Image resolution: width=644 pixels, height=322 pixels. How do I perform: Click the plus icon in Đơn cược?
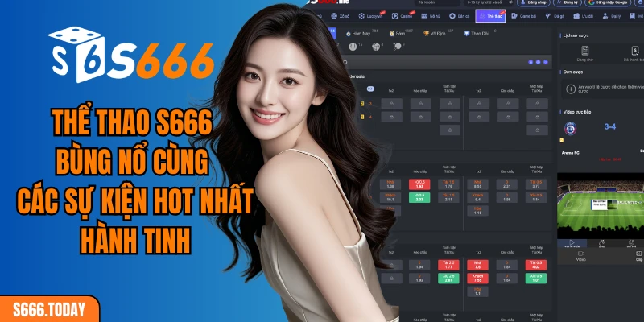click(x=571, y=89)
